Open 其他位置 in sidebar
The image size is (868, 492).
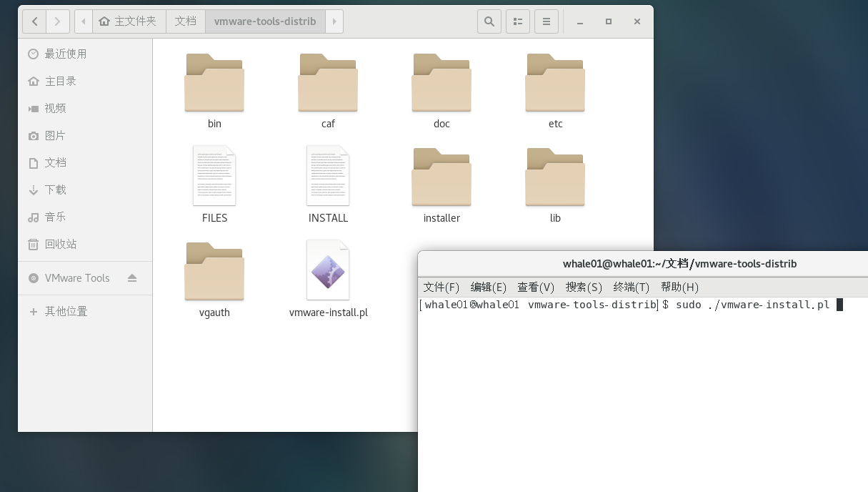[x=85, y=312]
